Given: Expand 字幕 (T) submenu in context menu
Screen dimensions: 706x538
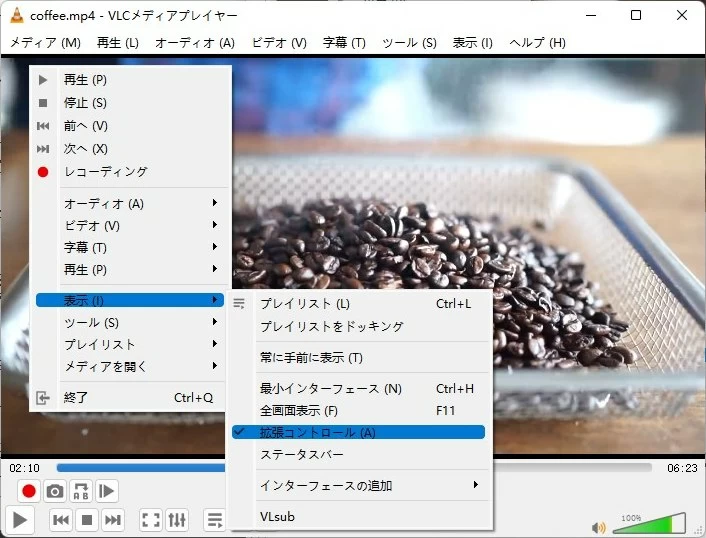Looking at the screenshot, I should (130, 248).
